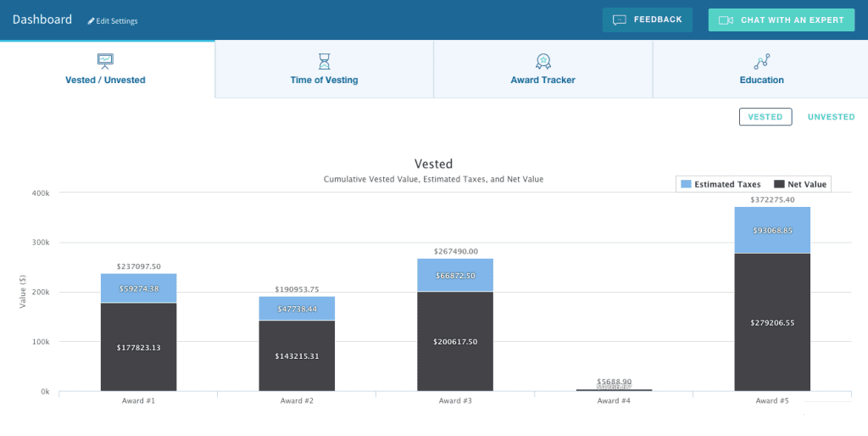
Task: Click the 0k y-axis label
Action: [45, 392]
